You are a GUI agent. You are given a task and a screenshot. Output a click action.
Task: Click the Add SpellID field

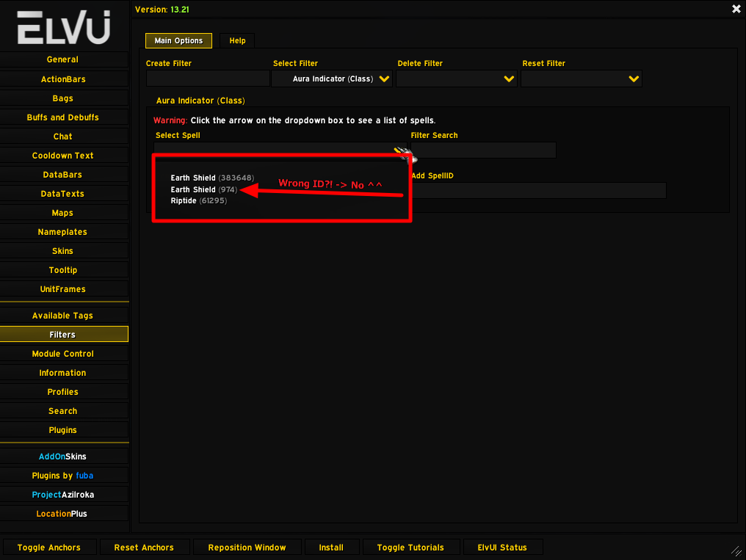coord(538,190)
